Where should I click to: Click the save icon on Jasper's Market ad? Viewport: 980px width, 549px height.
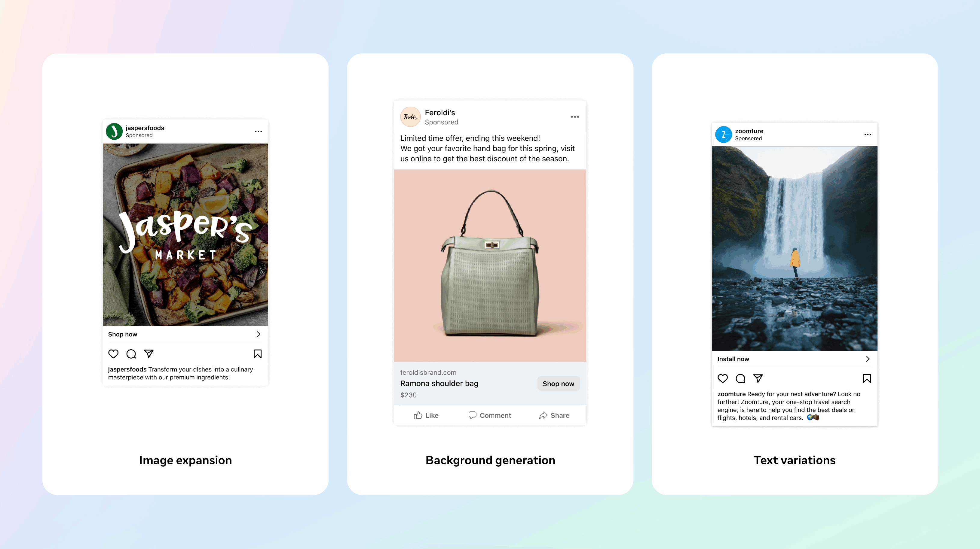258,353
